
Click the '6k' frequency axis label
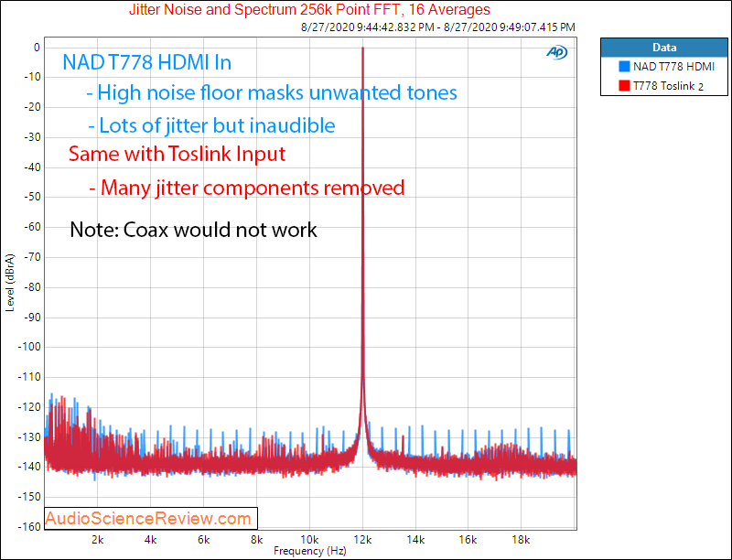click(203, 540)
